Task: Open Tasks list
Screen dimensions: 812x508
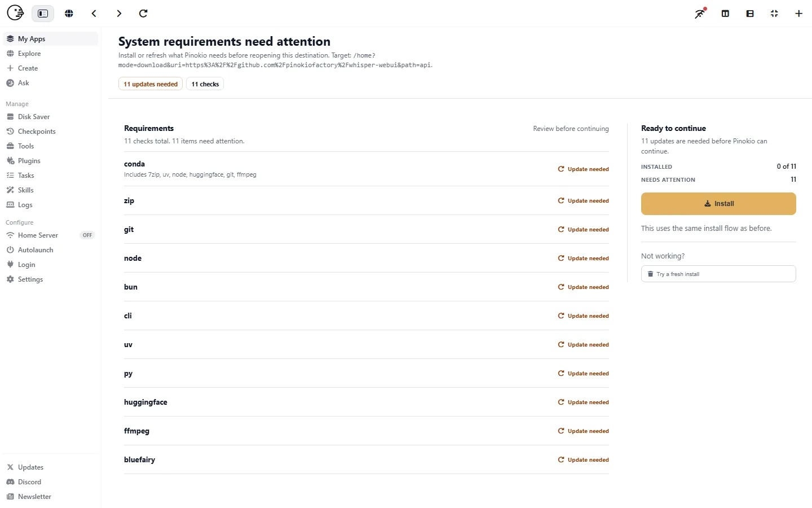Action: coord(50,176)
